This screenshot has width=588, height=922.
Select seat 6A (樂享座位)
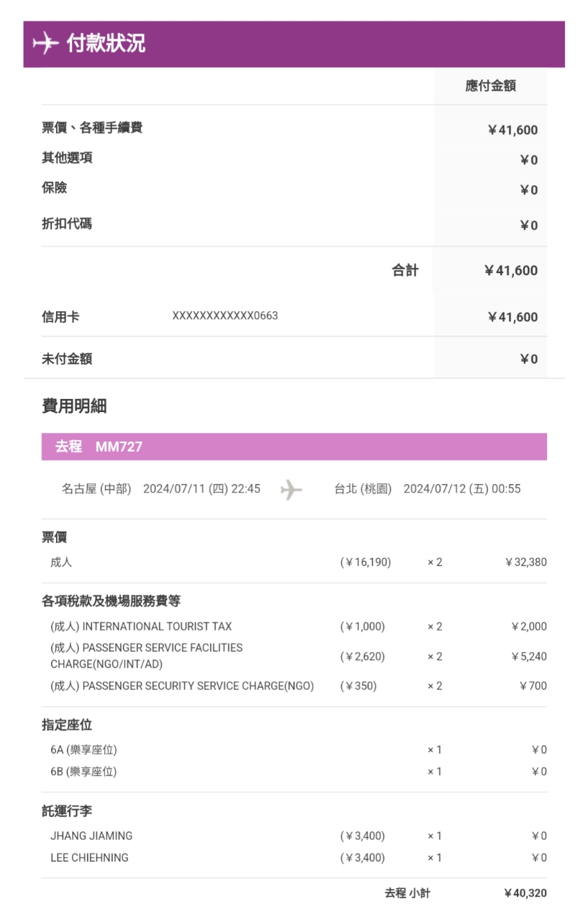[83, 750]
